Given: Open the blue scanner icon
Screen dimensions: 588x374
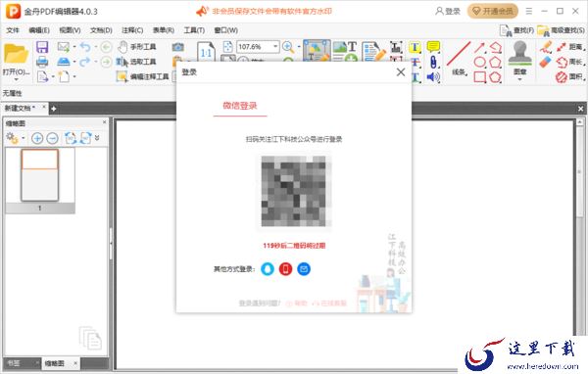Looking at the screenshot, I should click(x=64, y=62).
